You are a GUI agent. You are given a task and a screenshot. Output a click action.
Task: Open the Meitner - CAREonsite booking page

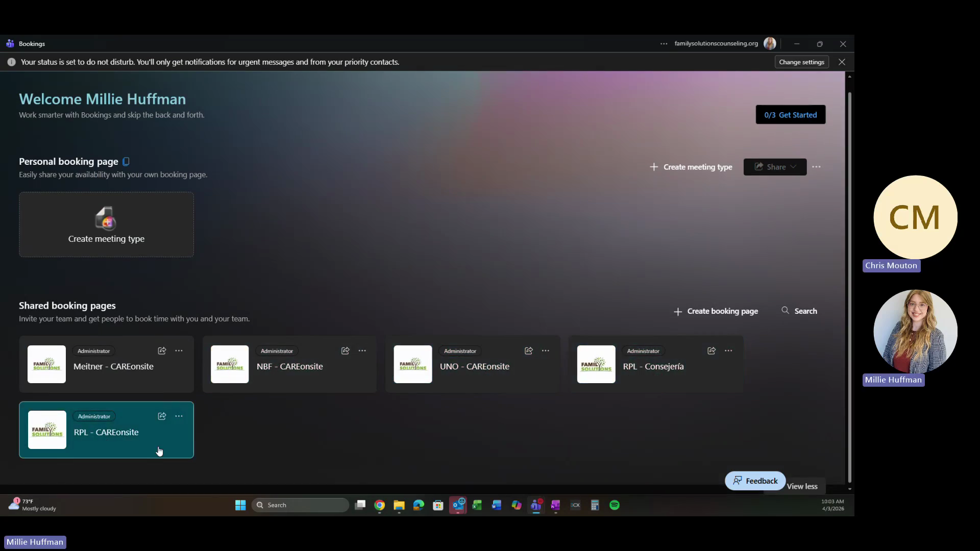[x=106, y=364]
